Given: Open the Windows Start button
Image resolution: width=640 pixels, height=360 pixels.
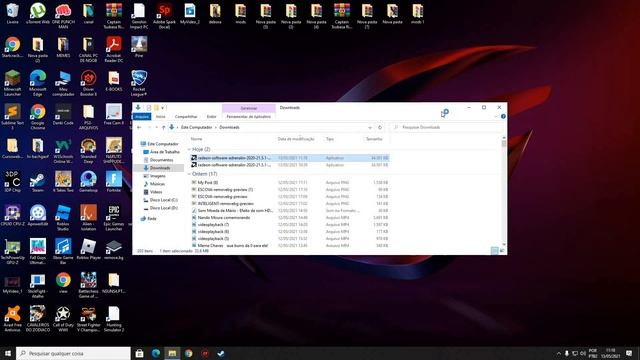Looking at the screenshot, I should pyautogui.click(x=8, y=353).
